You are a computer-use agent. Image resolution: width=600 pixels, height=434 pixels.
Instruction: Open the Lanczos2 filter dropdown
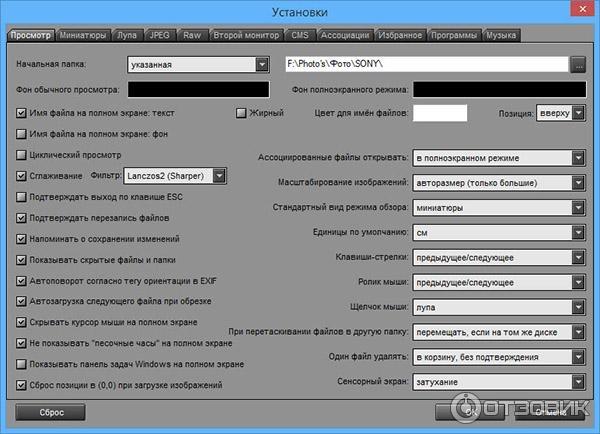tap(219, 176)
